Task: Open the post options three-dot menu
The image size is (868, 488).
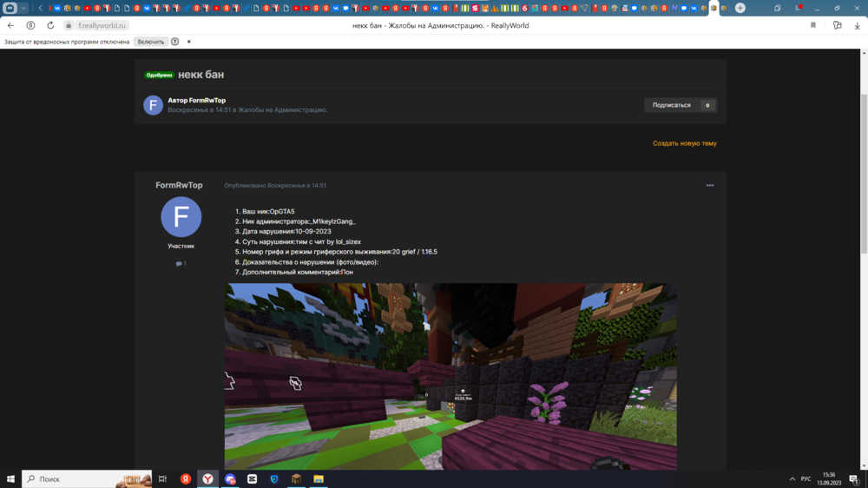Action: click(710, 186)
